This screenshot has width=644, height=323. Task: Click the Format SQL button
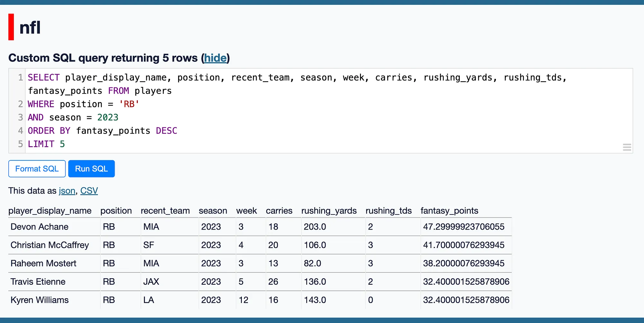[37, 169]
